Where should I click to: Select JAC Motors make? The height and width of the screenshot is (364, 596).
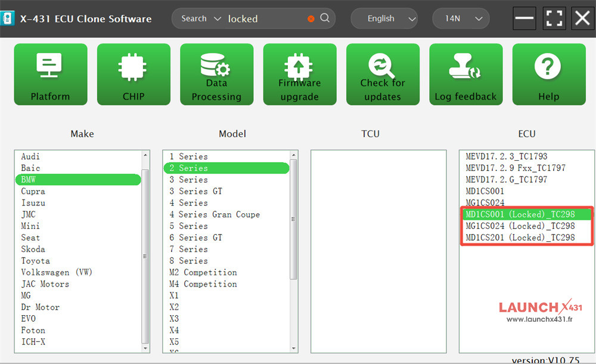click(x=78, y=284)
